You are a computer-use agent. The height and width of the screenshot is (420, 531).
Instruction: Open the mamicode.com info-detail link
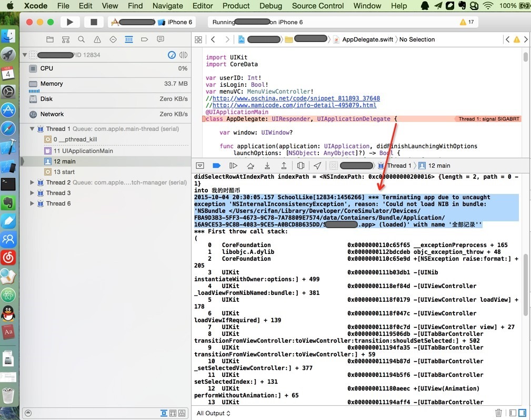[294, 105]
